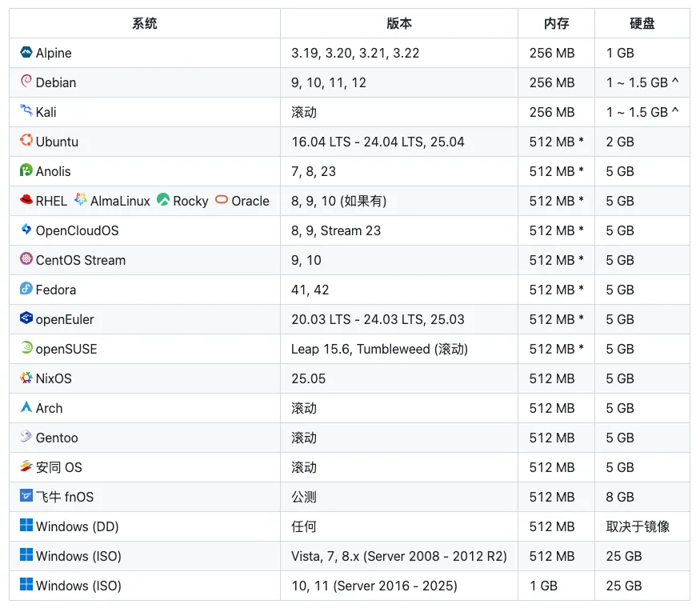Viewport: 700px width, 608px height.
Task: Select the Ubuntu system name
Action: [57, 142]
